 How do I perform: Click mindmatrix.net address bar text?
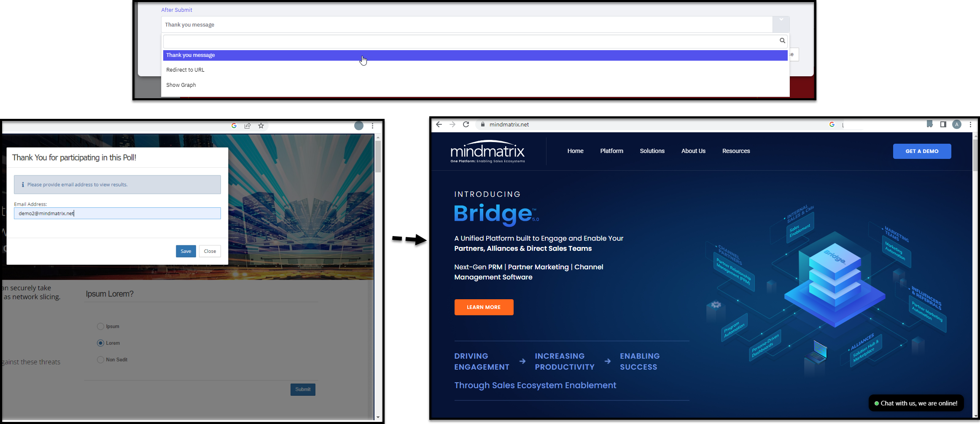[509, 124]
